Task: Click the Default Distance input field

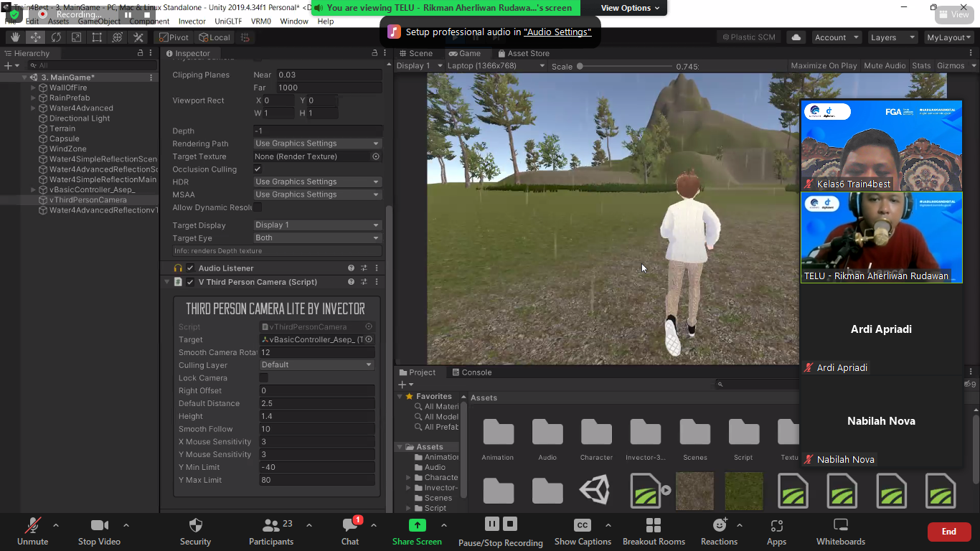Action: (316, 404)
